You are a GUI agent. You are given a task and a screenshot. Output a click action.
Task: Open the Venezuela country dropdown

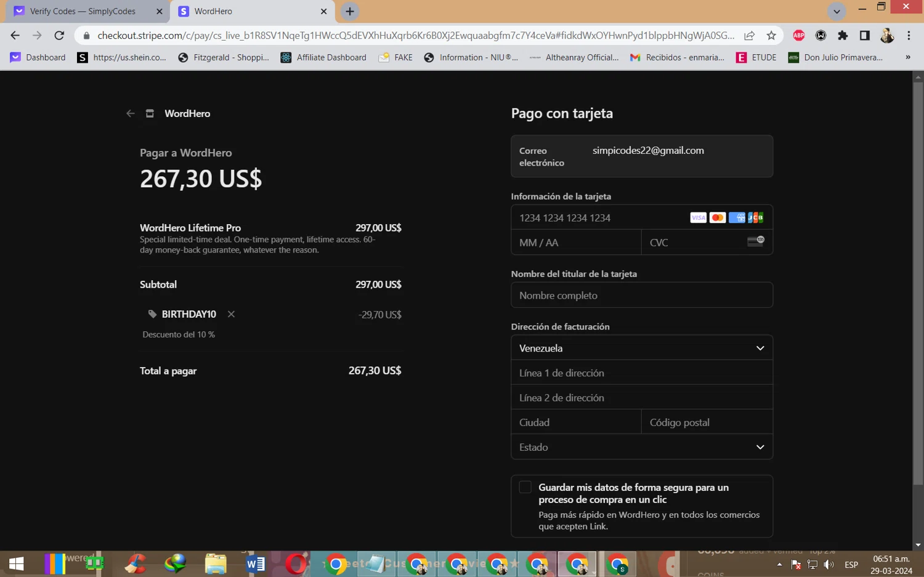(642, 348)
